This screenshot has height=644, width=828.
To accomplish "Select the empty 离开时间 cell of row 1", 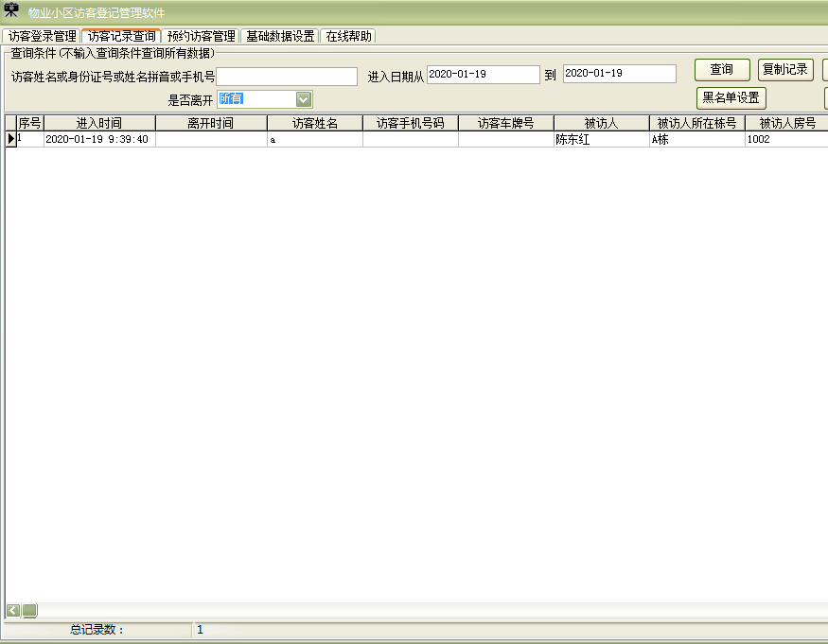I will tap(211, 139).
